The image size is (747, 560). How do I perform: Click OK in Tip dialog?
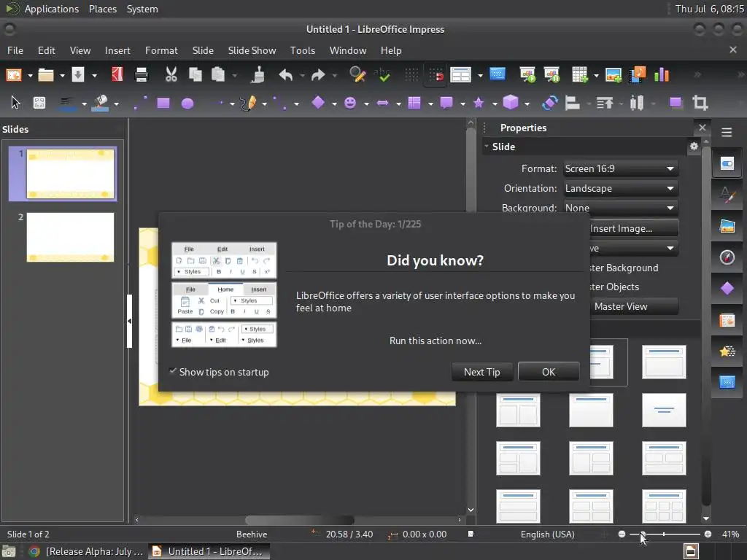click(x=549, y=372)
